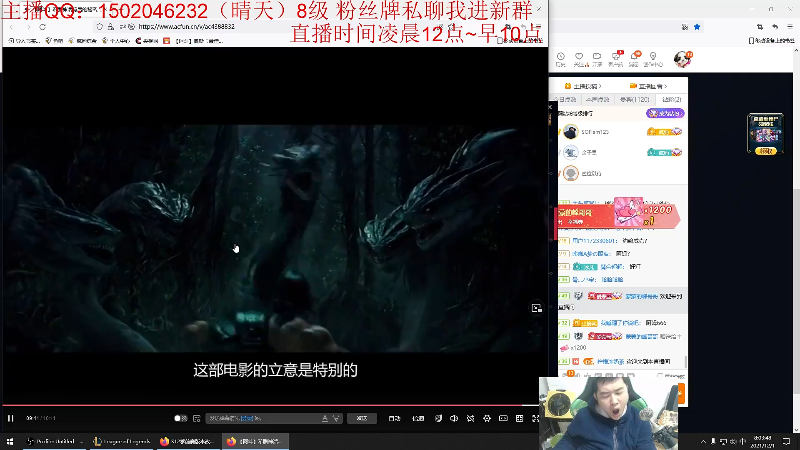This screenshot has height=450, width=800.
Task: Reload the AcFun page
Action: 43,27
